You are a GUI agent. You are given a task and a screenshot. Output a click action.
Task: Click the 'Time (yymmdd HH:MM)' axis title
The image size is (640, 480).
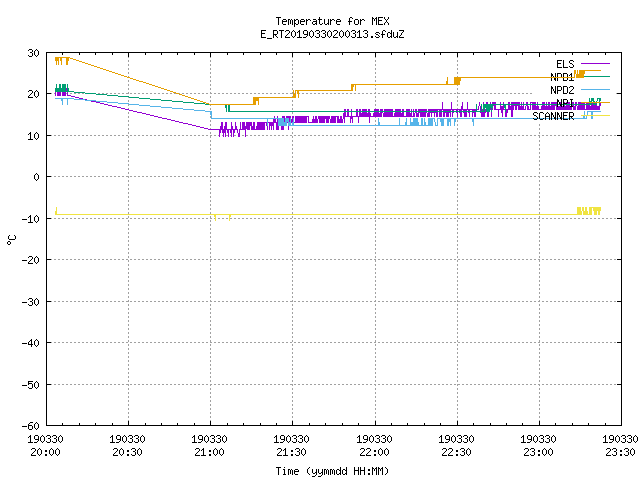tap(332, 471)
